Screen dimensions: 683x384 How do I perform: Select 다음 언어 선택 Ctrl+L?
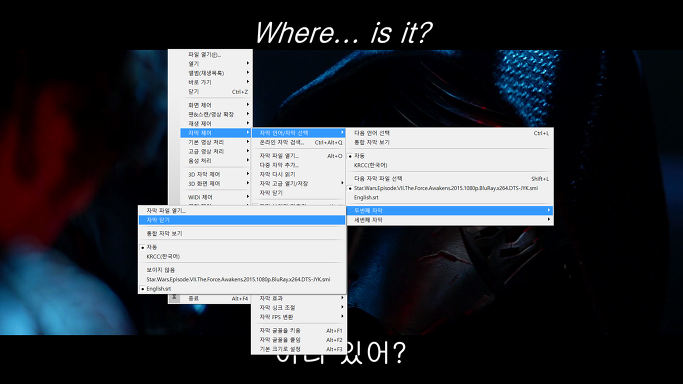click(450, 133)
